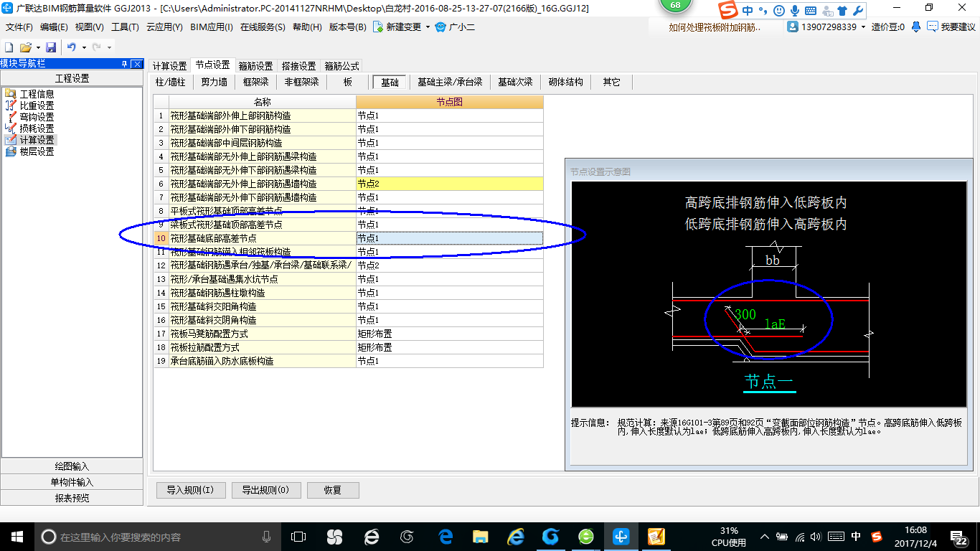Open the 报表预览 navigation section
The width and height of the screenshot is (980, 551).
pos(72,498)
